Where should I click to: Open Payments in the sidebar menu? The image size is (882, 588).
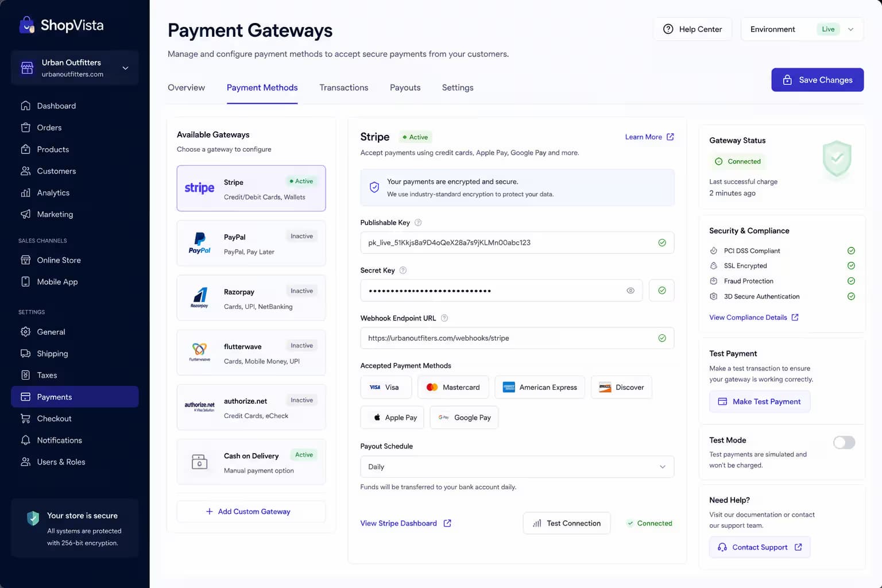click(x=75, y=397)
